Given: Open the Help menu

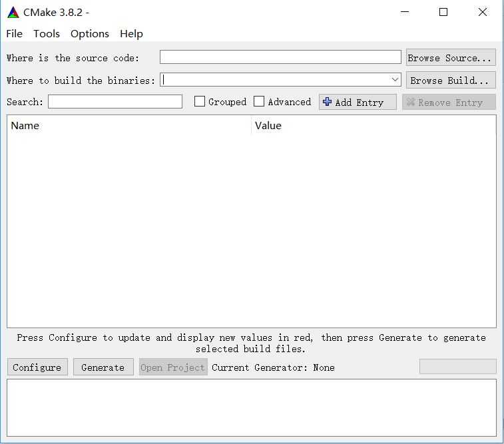Looking at the screenshot, I should tap(131, 34).
